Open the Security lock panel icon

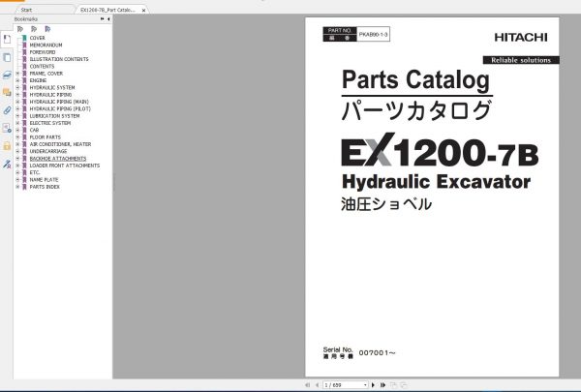(7, 145)
